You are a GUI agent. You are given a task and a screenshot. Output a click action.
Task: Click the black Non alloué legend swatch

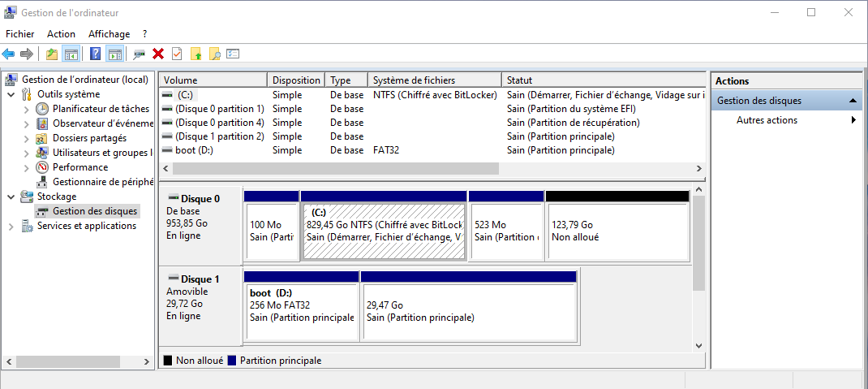click(x=168, y=361)
